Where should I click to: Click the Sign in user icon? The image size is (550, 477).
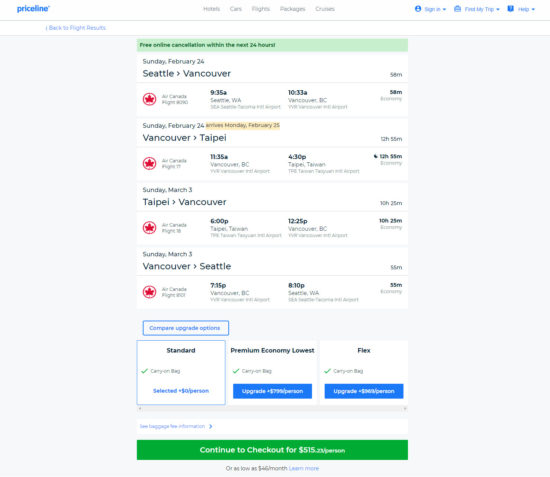pyautogui.click(x=418, y=9)
